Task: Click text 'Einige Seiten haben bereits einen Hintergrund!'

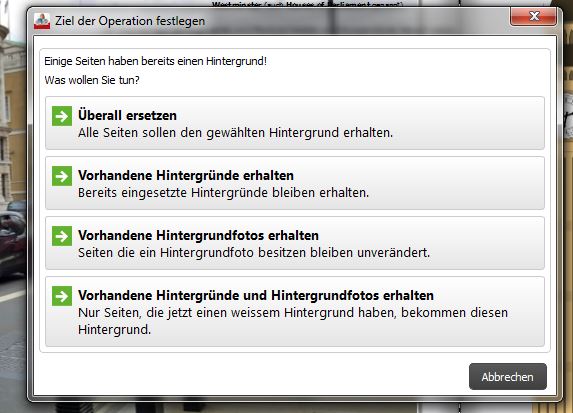Action: tap(156, 61)
